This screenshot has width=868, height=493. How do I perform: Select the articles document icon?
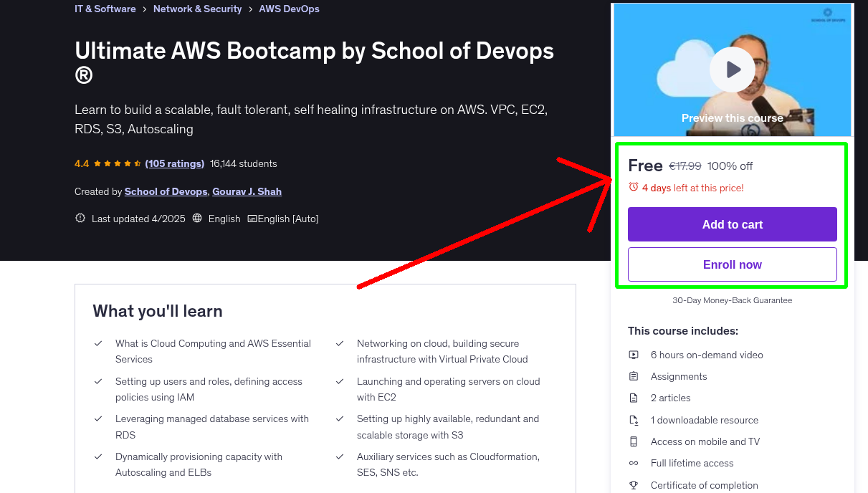click(634, 398)
